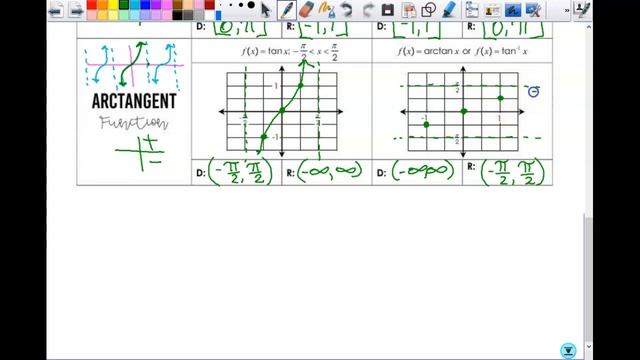640x360 pixels.
Task: Choose the light pink color swatch in the bottom row
Action: pyautogui.click(x=92, y=15)
